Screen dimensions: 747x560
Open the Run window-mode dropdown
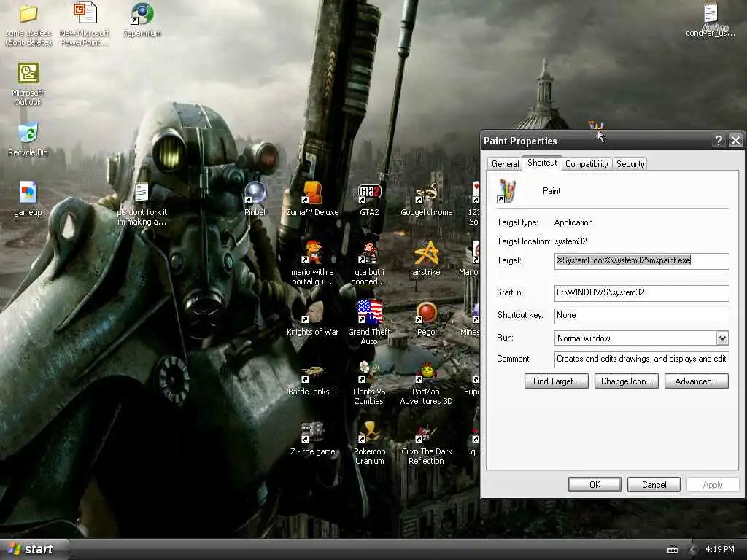722,338
